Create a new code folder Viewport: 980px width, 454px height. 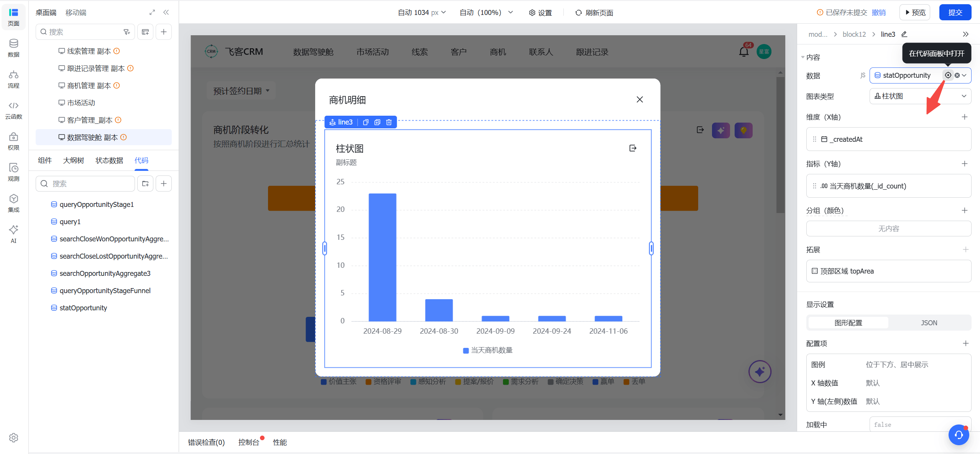coord(145,184)
